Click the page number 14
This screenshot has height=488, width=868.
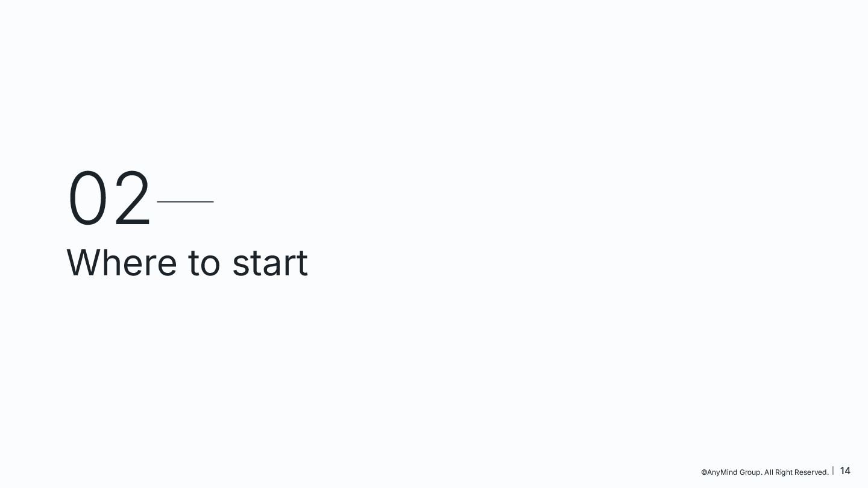(x=845, y=471)
